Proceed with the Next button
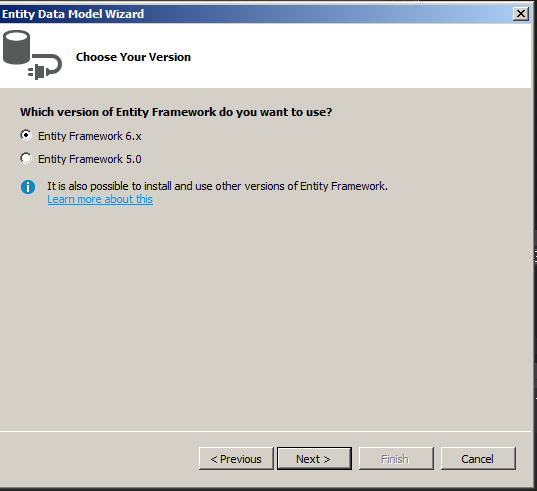This screenshot has height=491, width=537. click(314, 458)
